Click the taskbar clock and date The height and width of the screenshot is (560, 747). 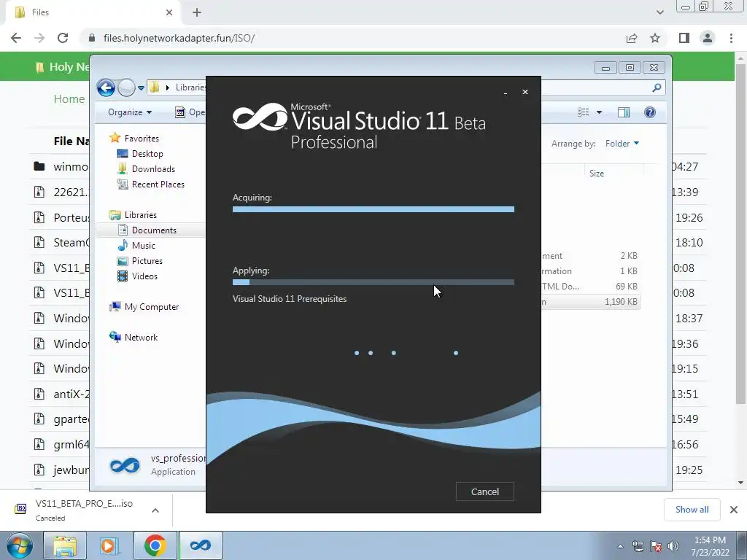click(x=710, y=546)
